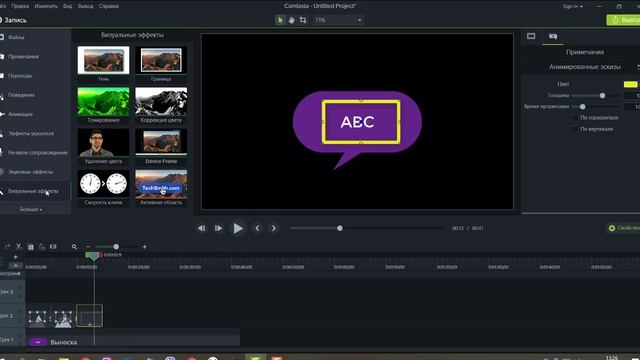This screenshot has width=640, height=360.
Task: Select the Выноска callout clip on track 1
Action: pos(133,342)
